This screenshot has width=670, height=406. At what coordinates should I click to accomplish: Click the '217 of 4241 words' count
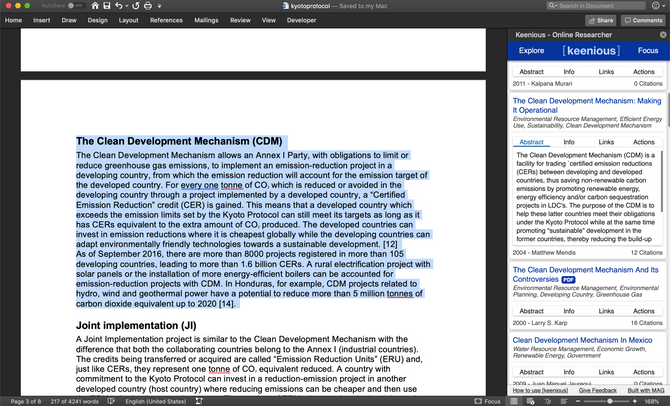coord(74,401)
